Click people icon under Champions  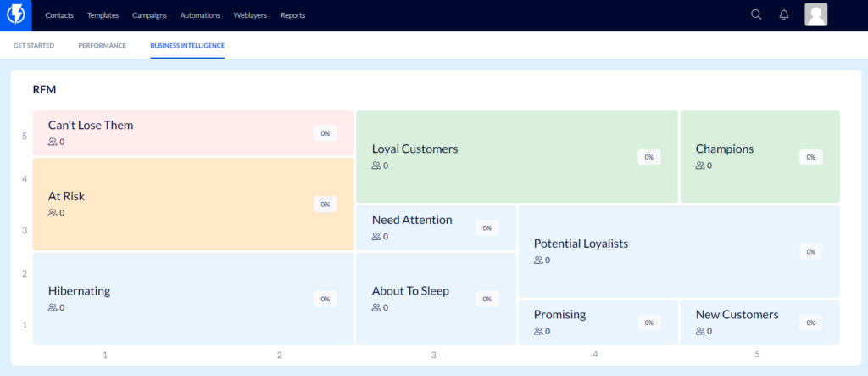point(700,166)
